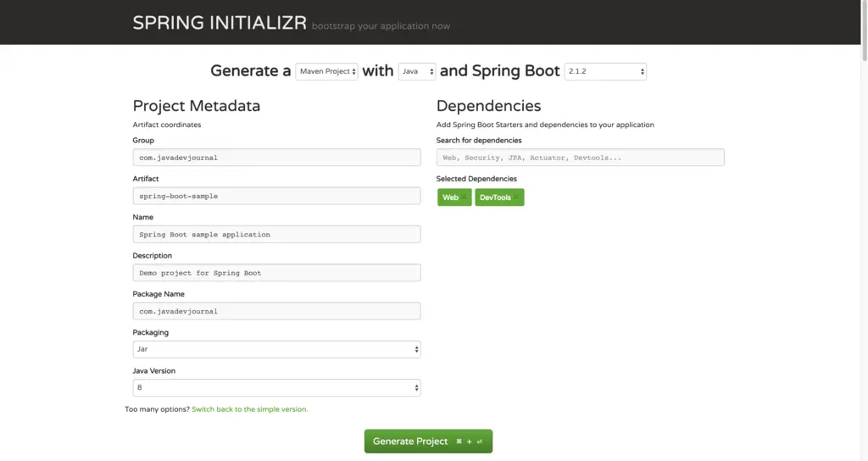Click the SPRING INITIALIZR header title
The height and width of the screenshot is (461, 868).
(220, 23)
